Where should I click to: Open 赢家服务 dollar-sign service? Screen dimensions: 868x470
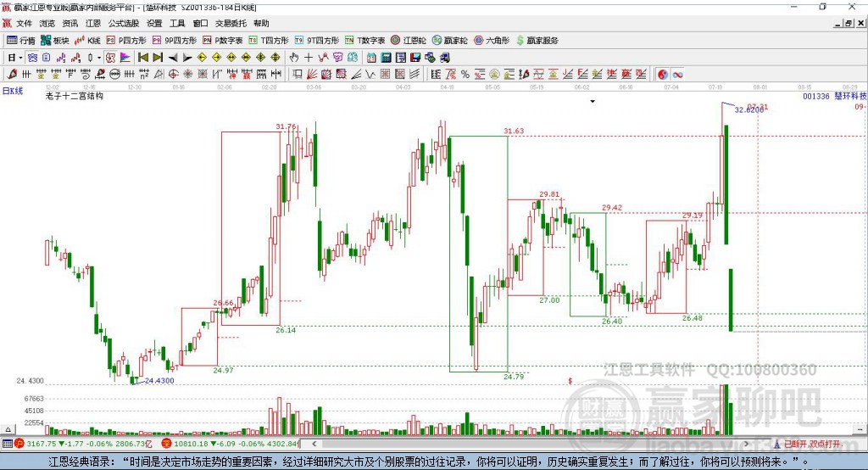click(x=537, y=41)
